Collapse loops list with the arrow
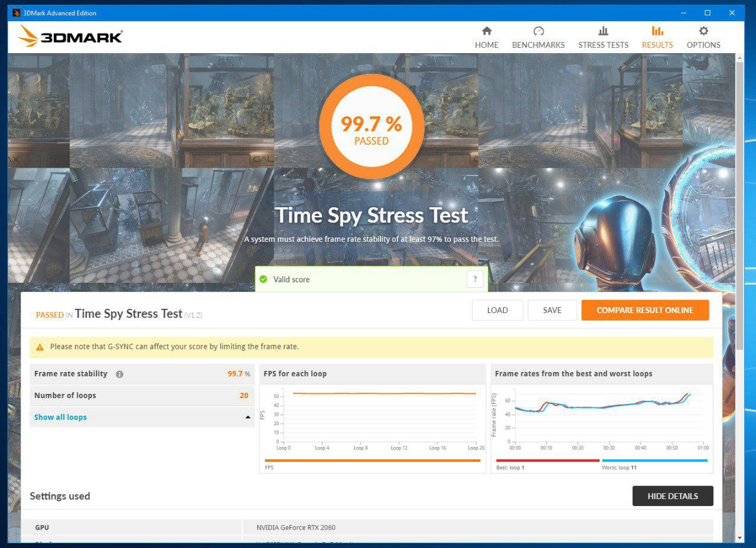This screenshot has height=548, width=756. pyautogui.click(x=248, y=417)
